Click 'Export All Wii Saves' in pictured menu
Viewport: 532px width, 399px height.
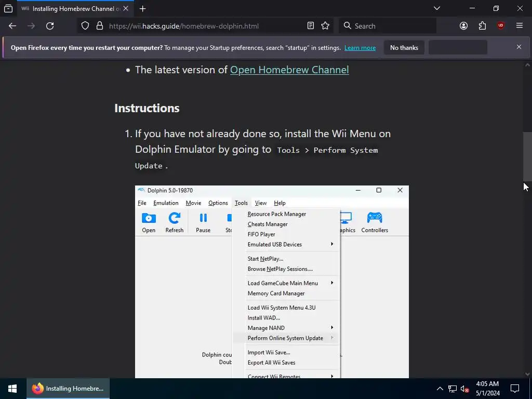pos(271,363)
